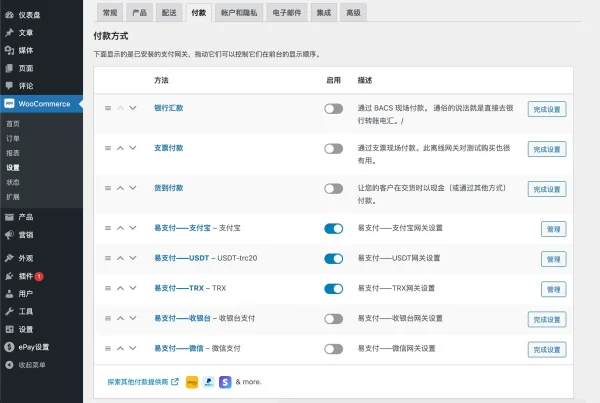Click 完成设置 button for 银行汇款

[547, 109]
